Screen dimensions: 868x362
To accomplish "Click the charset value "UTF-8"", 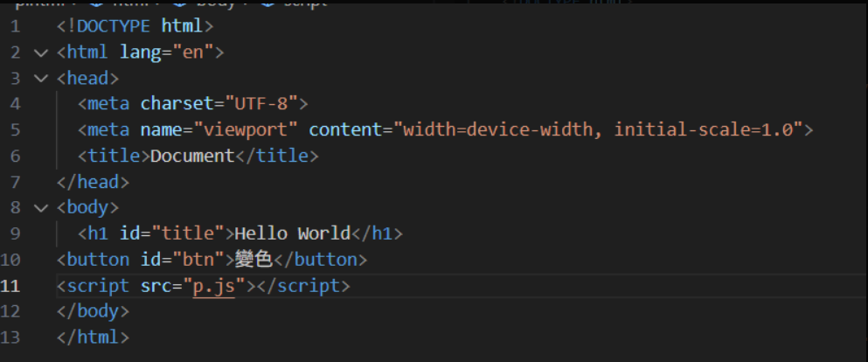I will click(x=261, y=104).
